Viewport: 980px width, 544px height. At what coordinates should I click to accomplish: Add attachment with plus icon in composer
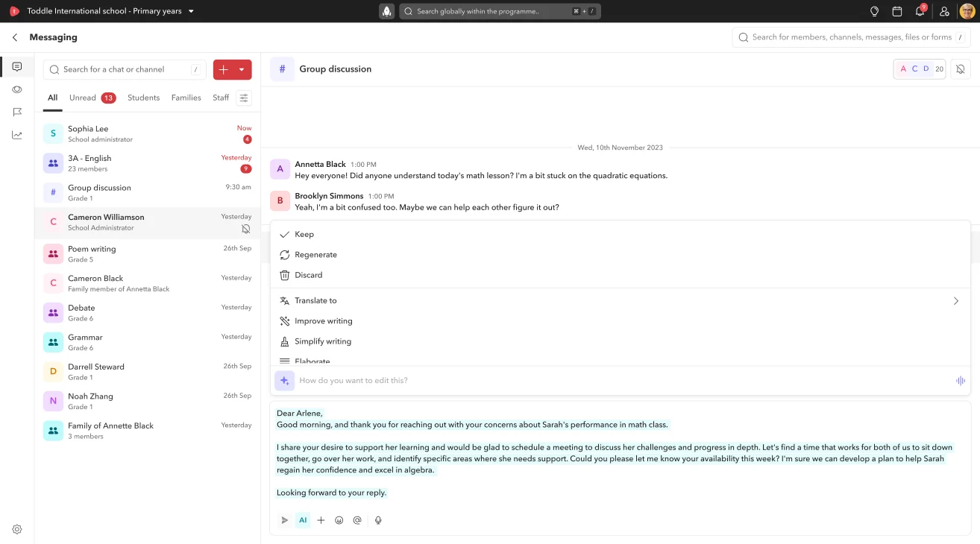tap(321, 520)
